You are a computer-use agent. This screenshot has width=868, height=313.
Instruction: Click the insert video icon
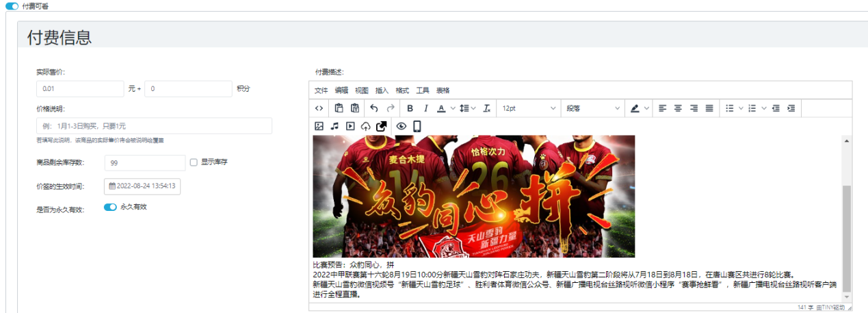(x=350, y=126)
